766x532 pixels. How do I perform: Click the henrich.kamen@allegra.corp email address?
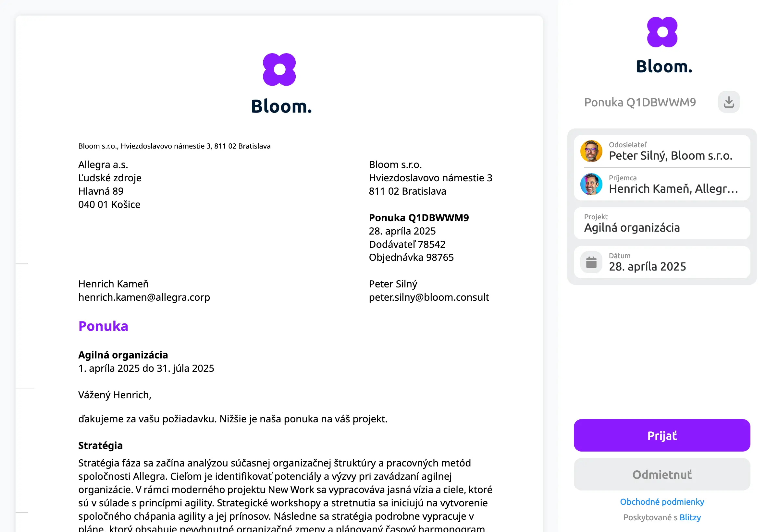click(x=144, y=297)
